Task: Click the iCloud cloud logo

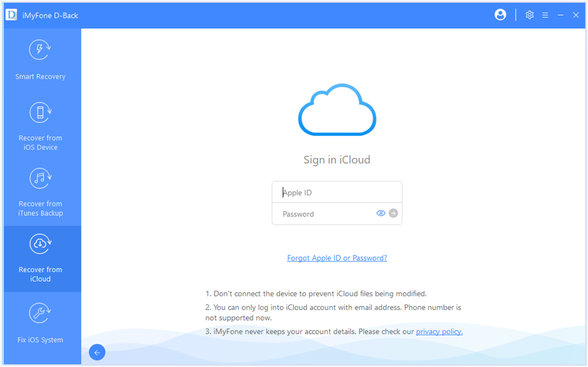Action: (337, 109)
